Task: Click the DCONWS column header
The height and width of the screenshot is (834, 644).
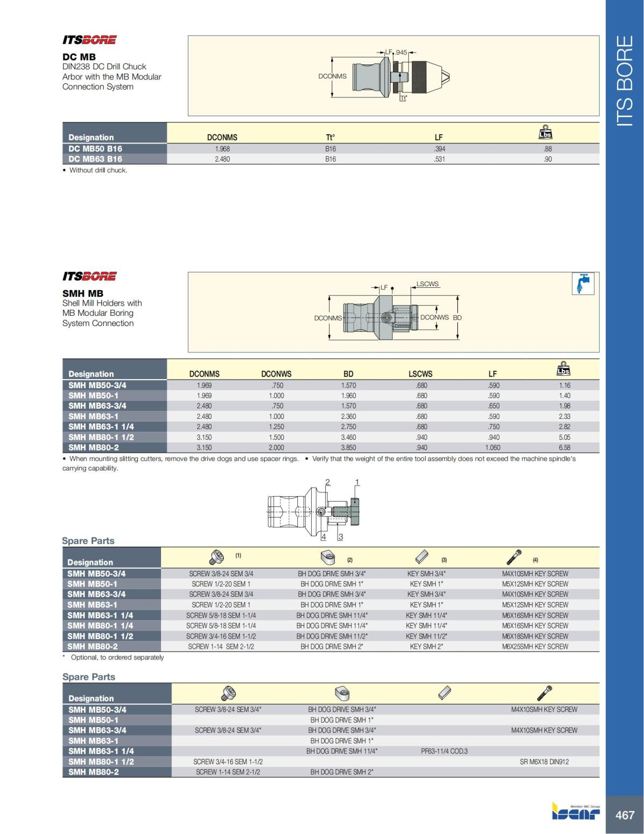Action: pos(276,374)
